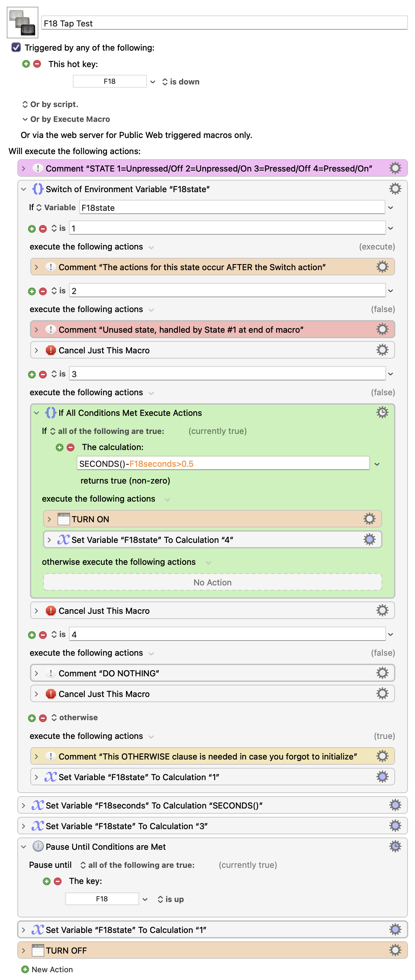The height and width of the screenshot is (980, 415).
Task: Click the New Action button
Action: [47, 969]
